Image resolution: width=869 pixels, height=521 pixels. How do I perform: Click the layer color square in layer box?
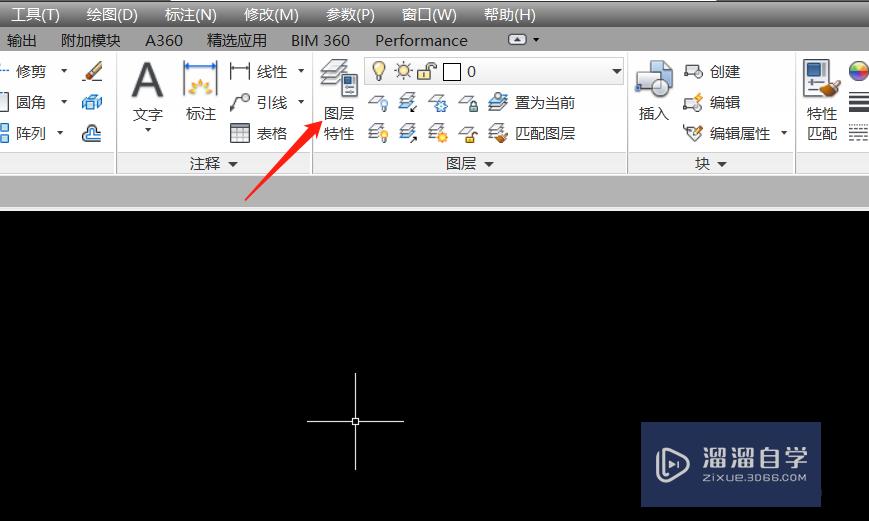[452, 72]
